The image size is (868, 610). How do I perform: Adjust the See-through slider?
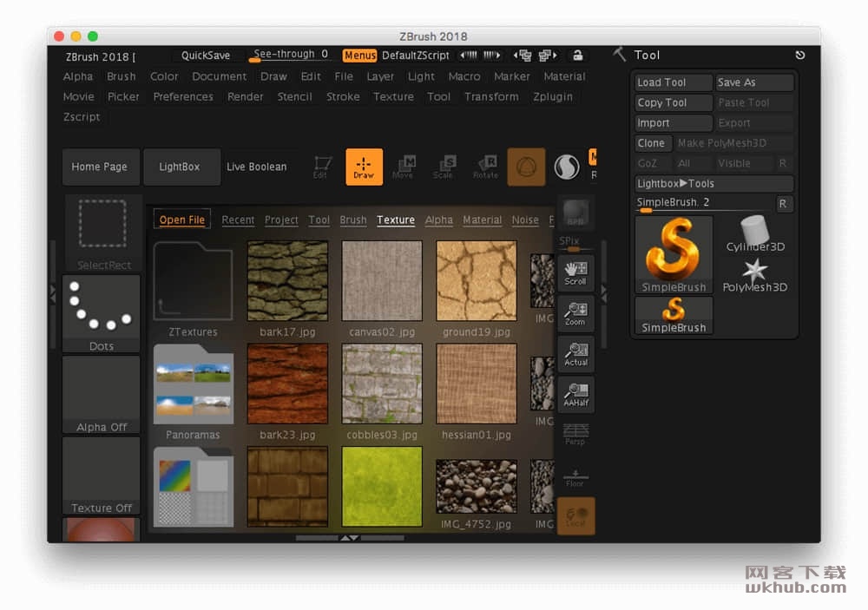(291, 55)
